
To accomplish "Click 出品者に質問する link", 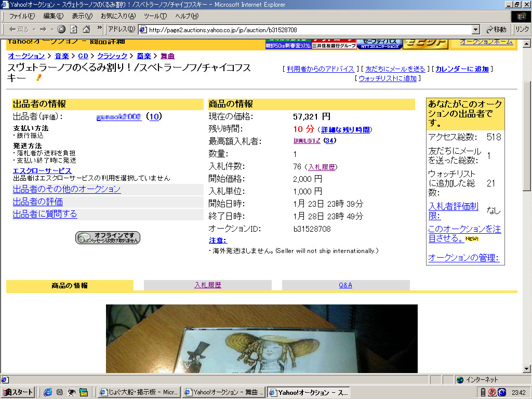I will [45, 214].
